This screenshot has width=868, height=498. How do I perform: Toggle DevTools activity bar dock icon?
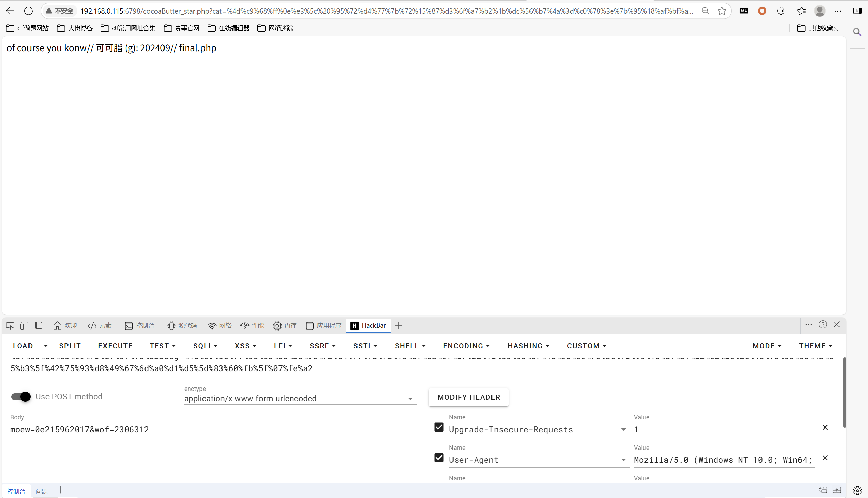[x=39, y=325]
